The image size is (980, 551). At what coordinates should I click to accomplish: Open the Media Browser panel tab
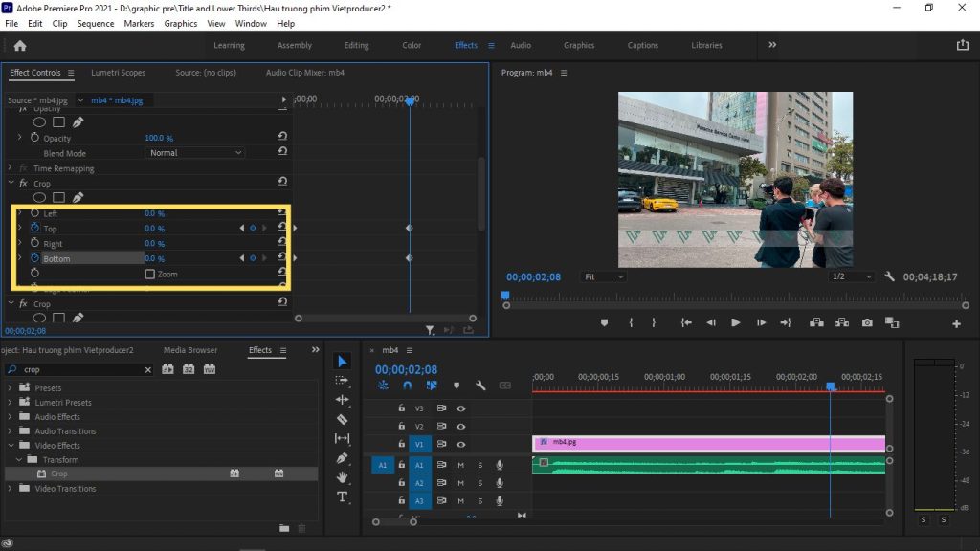pos(190,350)
